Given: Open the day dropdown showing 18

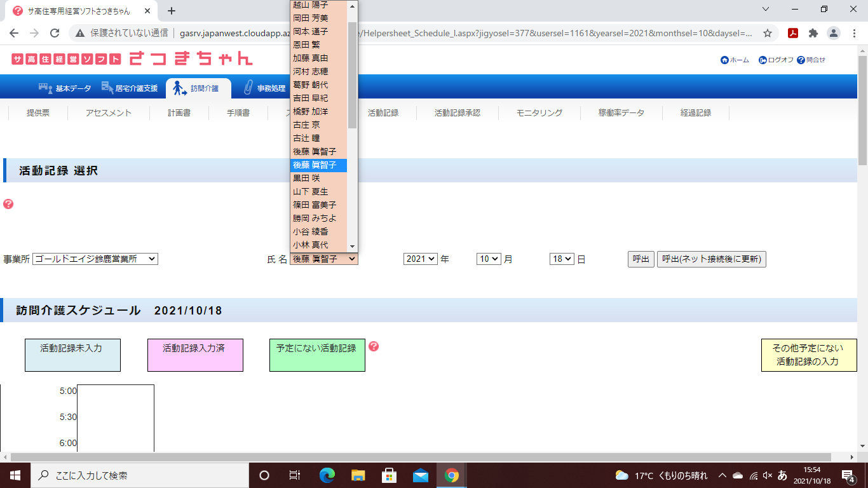Looking at the screenshot, I should (x=562, y=259).
